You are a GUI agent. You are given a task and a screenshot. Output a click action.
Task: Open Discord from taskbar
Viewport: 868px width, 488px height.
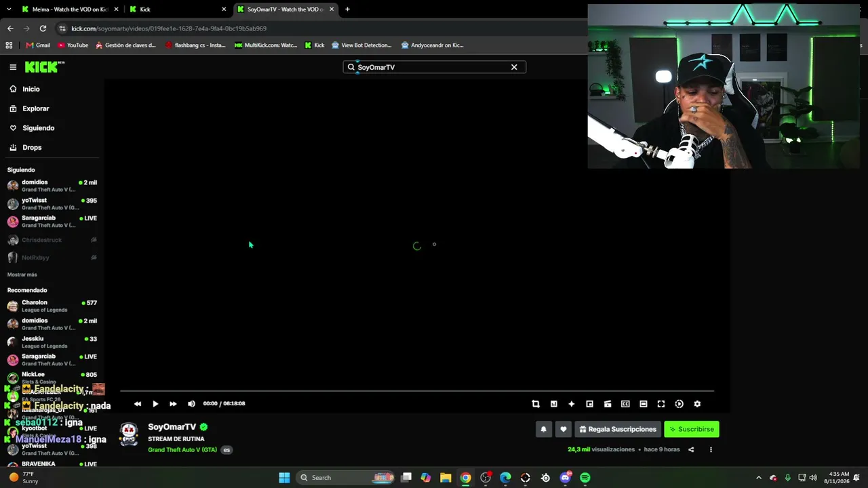tap(566, 478)
